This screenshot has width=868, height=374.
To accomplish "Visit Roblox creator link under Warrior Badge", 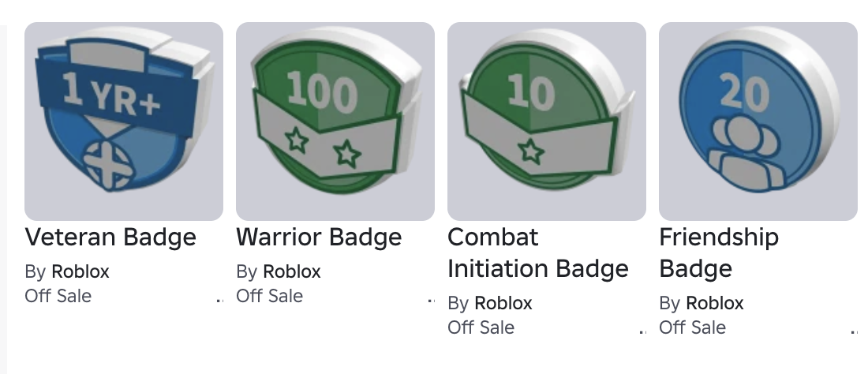I will [292, 271].
